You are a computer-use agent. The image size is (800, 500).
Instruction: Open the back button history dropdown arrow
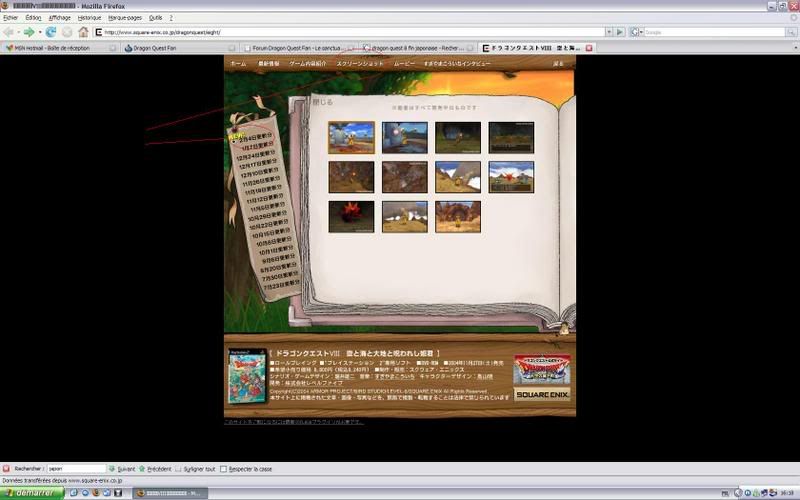coord(18,32)
